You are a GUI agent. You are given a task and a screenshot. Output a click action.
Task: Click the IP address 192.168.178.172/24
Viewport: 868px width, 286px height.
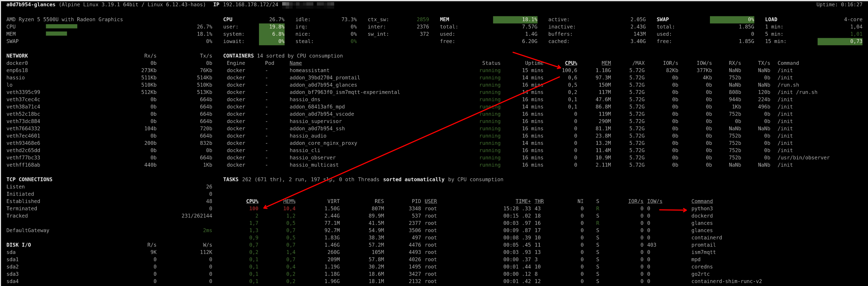point(250,5)
